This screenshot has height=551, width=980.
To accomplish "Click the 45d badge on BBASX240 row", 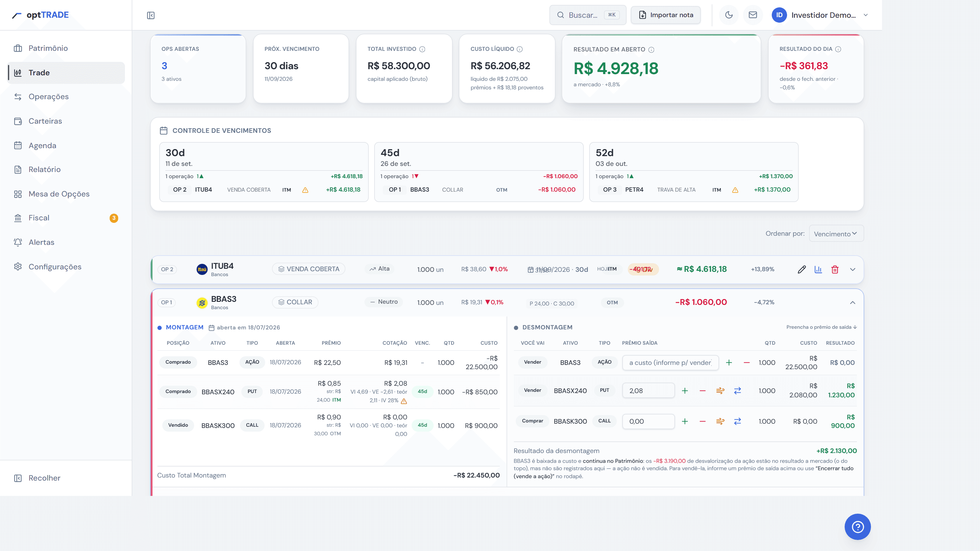I will [x=422, y=391].
